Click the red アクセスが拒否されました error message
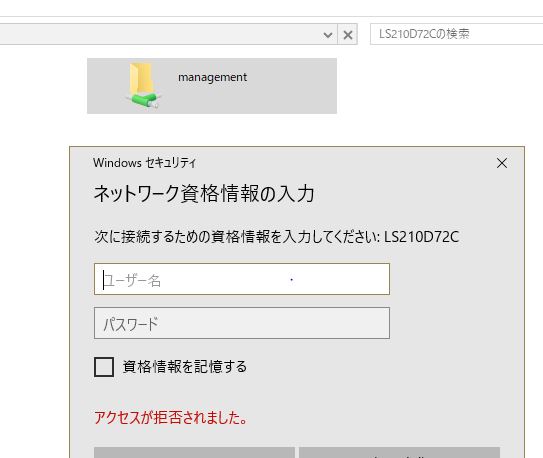The width and height of the screenshot is (543, 458). (171, 417)
